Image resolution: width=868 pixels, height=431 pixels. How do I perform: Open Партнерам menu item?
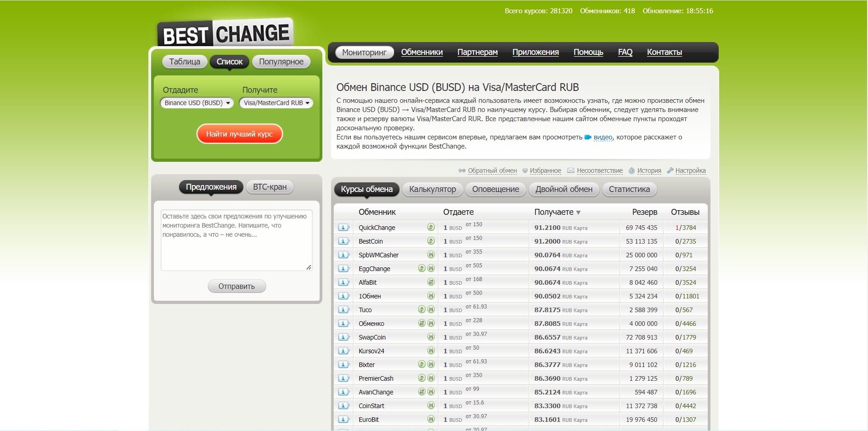(478, 52)
